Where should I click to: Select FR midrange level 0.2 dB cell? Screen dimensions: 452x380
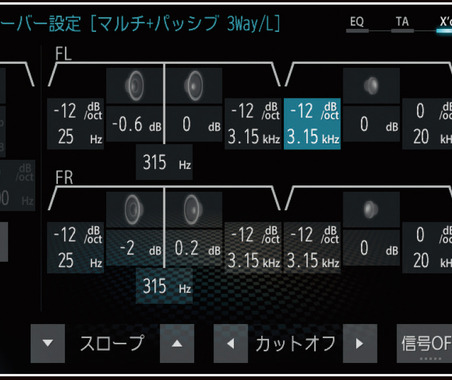point(194,248)
